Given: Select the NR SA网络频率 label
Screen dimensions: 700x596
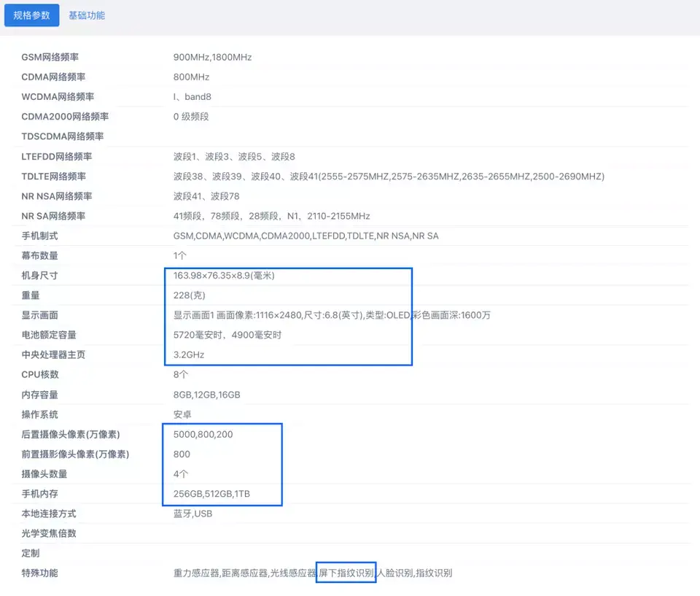Looking at the screenshot, I should pos(53,216).
